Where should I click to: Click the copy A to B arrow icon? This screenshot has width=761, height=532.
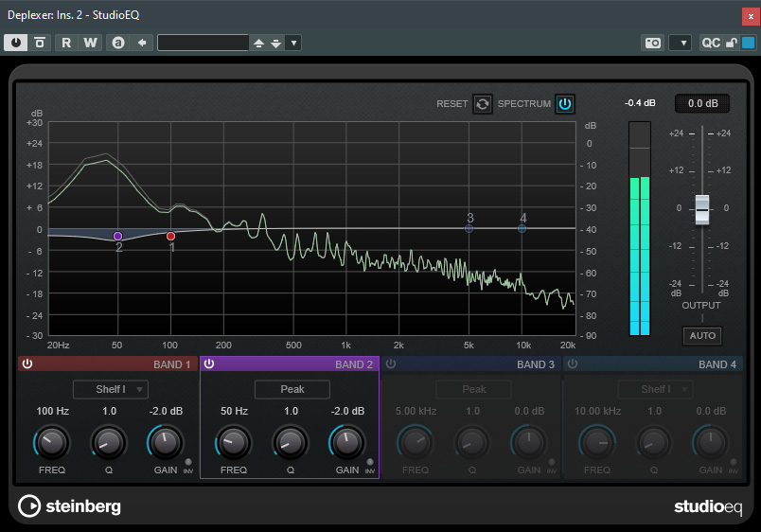(142, 43)
